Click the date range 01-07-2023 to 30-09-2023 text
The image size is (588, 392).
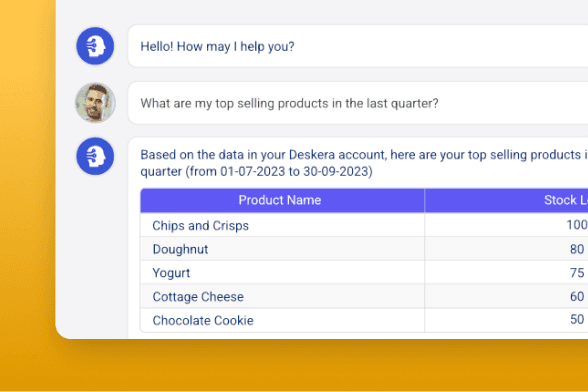tap(296, 171)
